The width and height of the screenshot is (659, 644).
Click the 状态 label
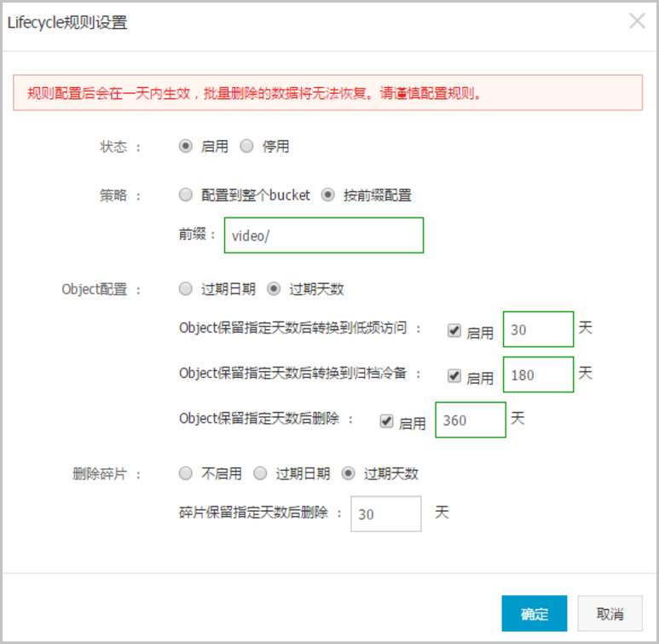point(113,147)
